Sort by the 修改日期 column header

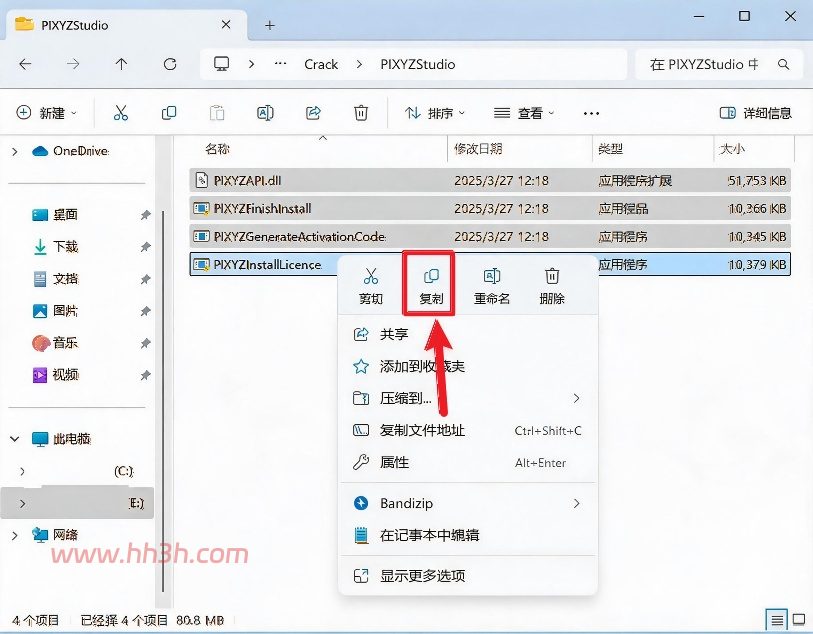520,149
